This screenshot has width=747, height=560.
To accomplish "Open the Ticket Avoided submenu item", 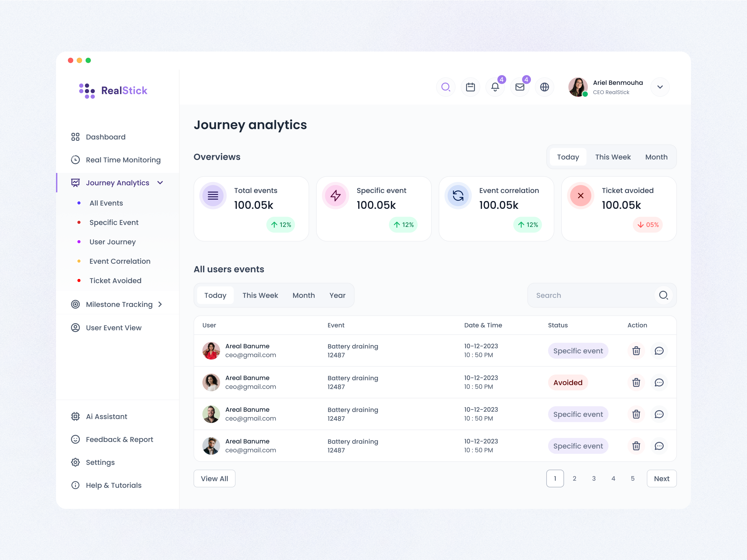I will [x=115, y=281].
